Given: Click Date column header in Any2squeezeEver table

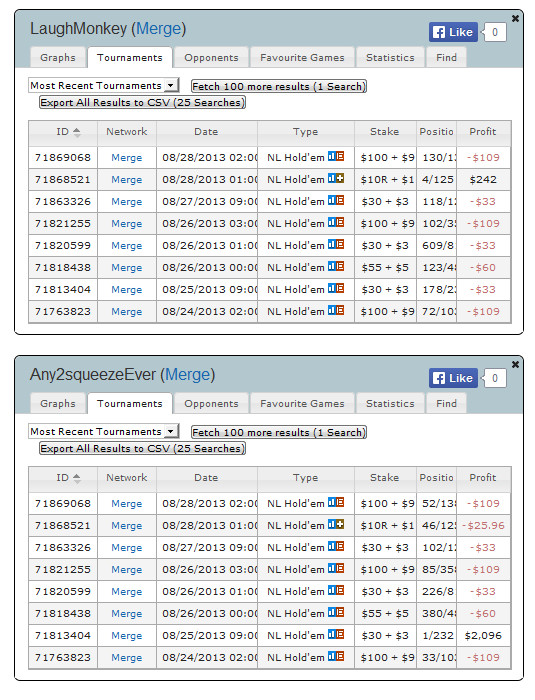Looking at the screenshot, I should click(206, 478).
